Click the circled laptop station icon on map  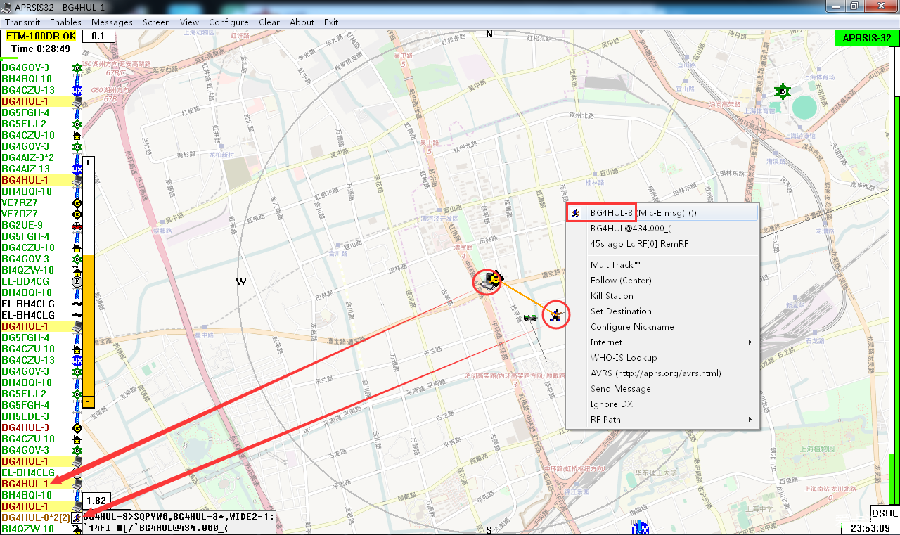click(487, 283)
